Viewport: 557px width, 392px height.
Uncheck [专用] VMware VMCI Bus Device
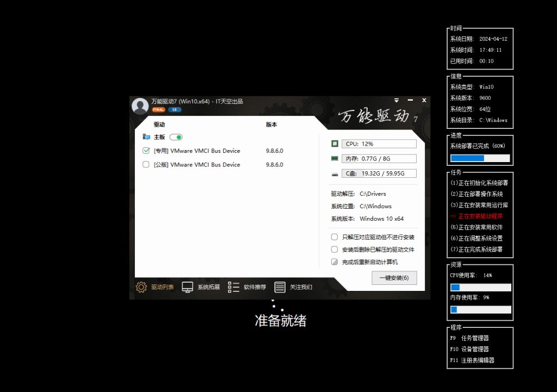[146, 151]
